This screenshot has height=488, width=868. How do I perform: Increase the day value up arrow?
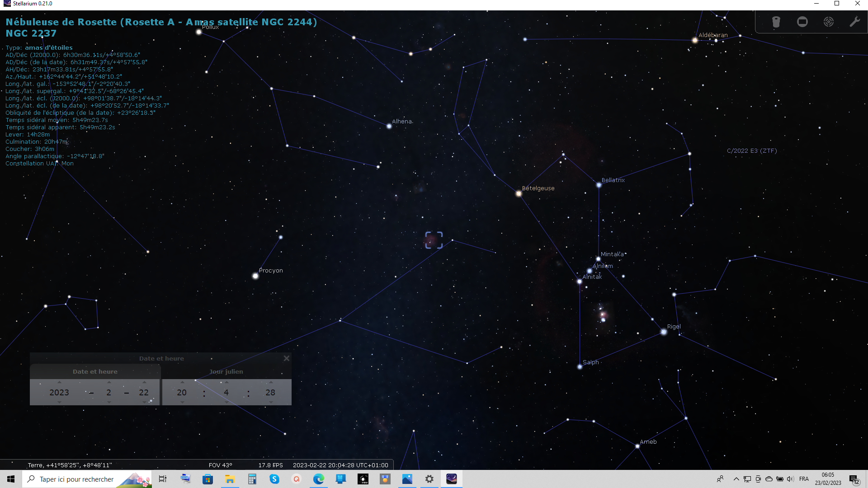tap(144, 382)
